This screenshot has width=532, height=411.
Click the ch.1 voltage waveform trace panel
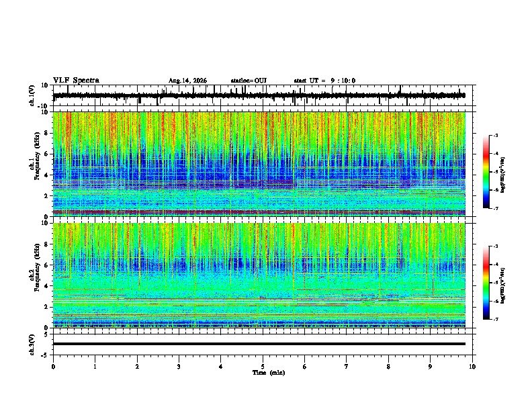tap(264, 95)
